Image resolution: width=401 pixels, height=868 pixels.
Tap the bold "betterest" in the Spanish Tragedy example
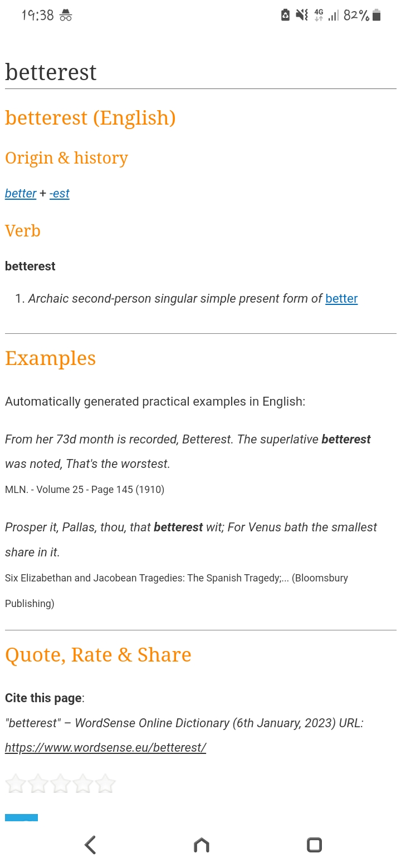(x=178, y=527)
